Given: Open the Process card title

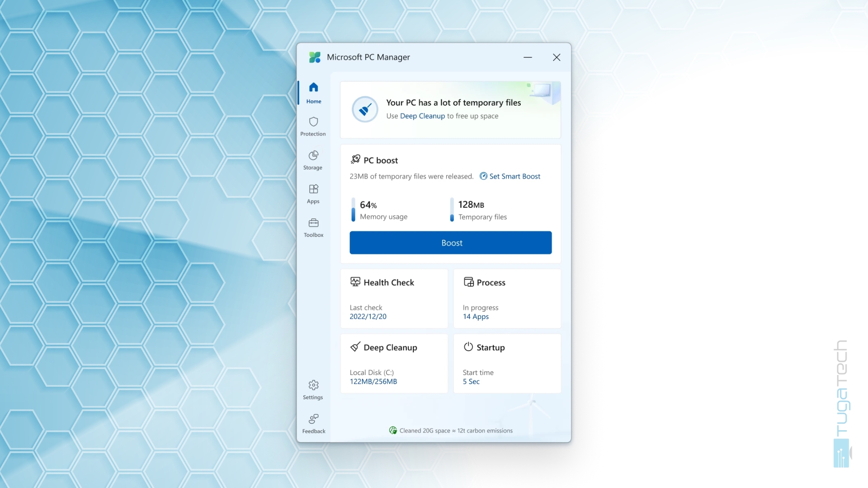Looking at the screenshot, I should point(491,282).
